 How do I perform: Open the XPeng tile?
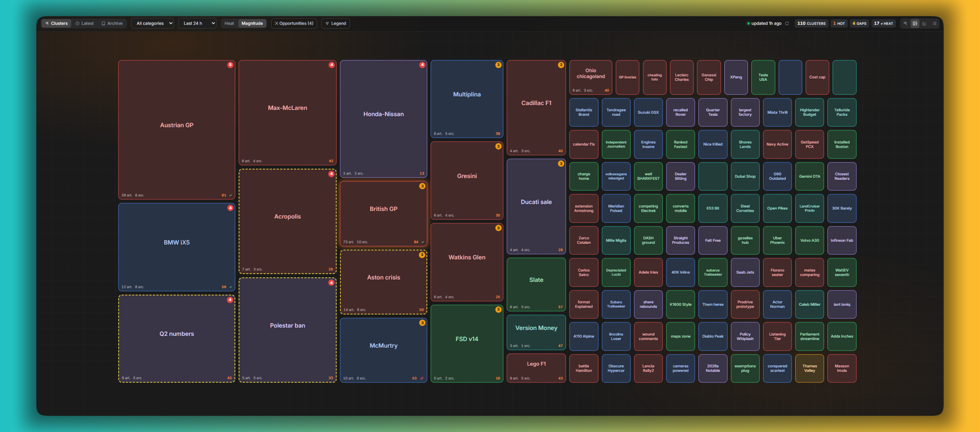pos(736,77)
